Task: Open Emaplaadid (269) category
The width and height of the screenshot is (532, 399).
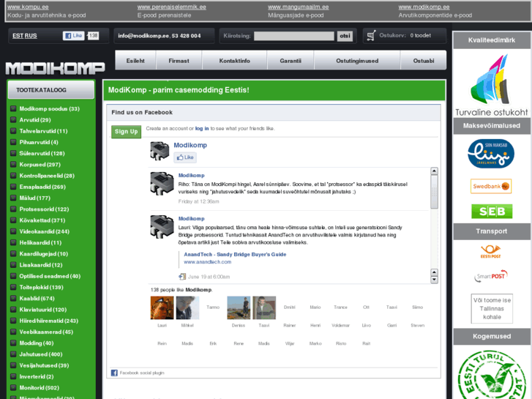Action: point(42,187)
